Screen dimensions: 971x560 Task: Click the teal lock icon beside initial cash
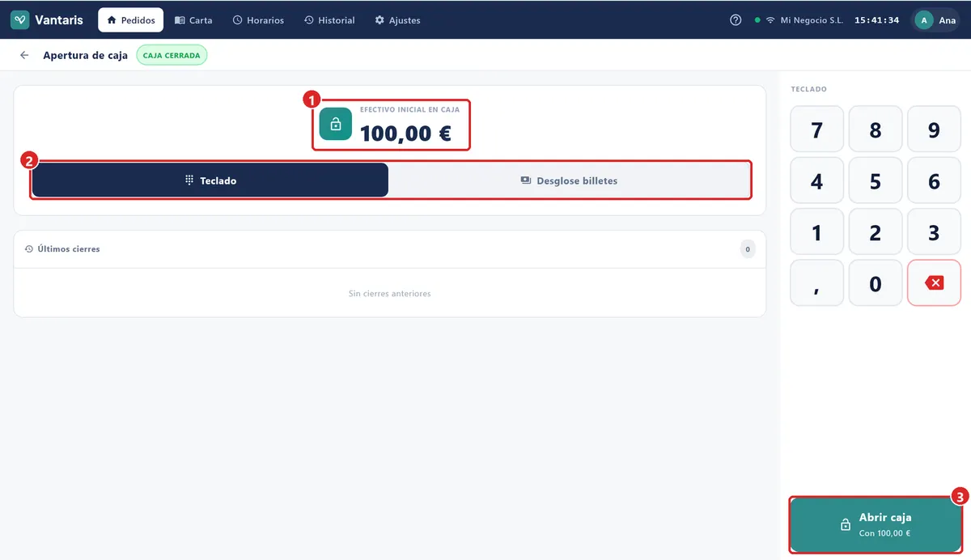coord(336,124)
